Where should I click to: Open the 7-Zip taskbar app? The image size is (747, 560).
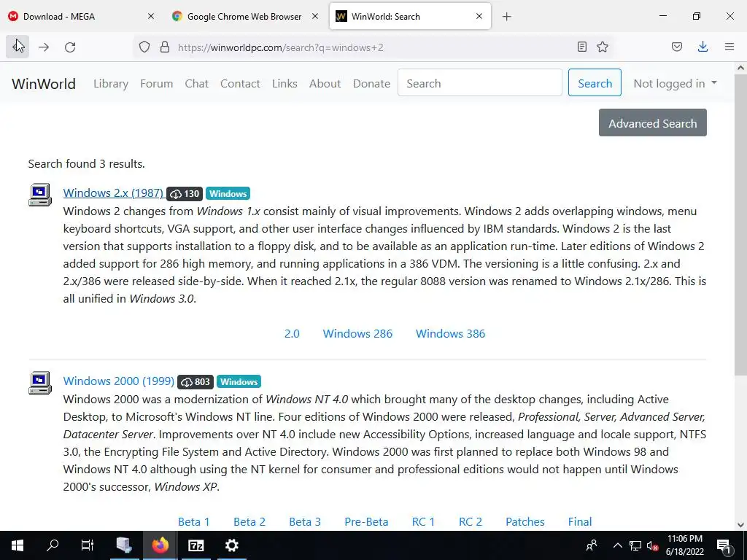pyautogui.click(x=196, y=545)
